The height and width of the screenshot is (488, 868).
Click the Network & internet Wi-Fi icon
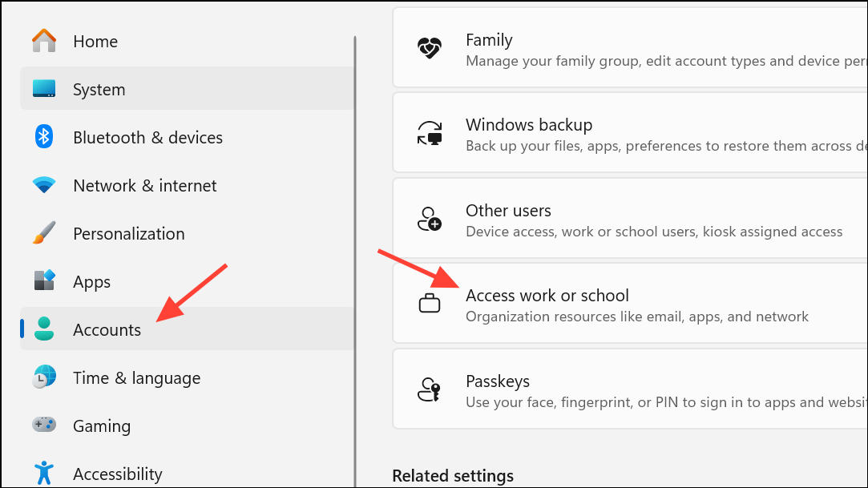(x=43, y=185)
